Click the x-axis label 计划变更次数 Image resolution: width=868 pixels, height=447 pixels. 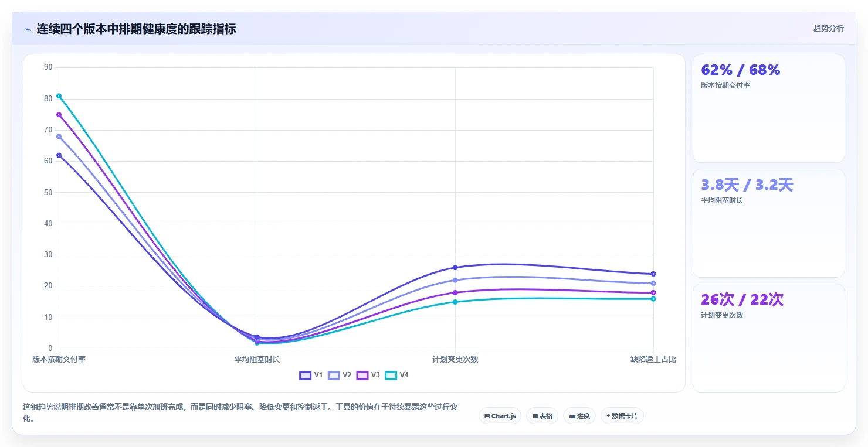[455, 359]
